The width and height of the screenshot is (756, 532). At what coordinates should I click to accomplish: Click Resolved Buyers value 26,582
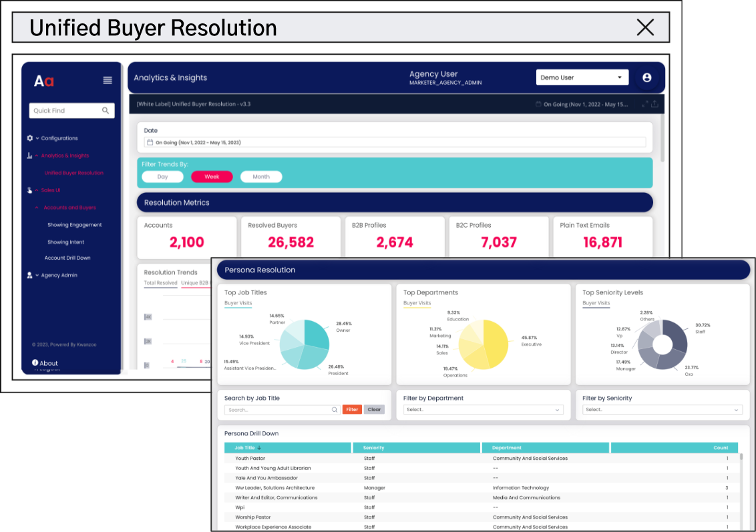[291, 242]
